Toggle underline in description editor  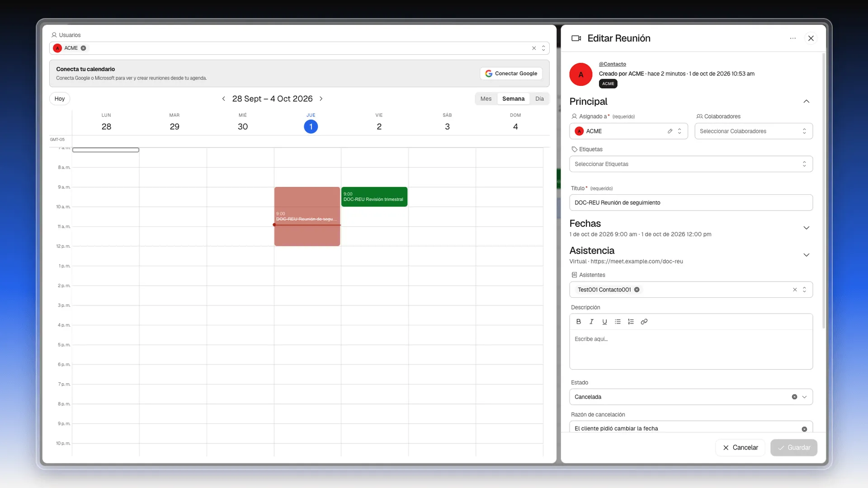click(604, 322)
